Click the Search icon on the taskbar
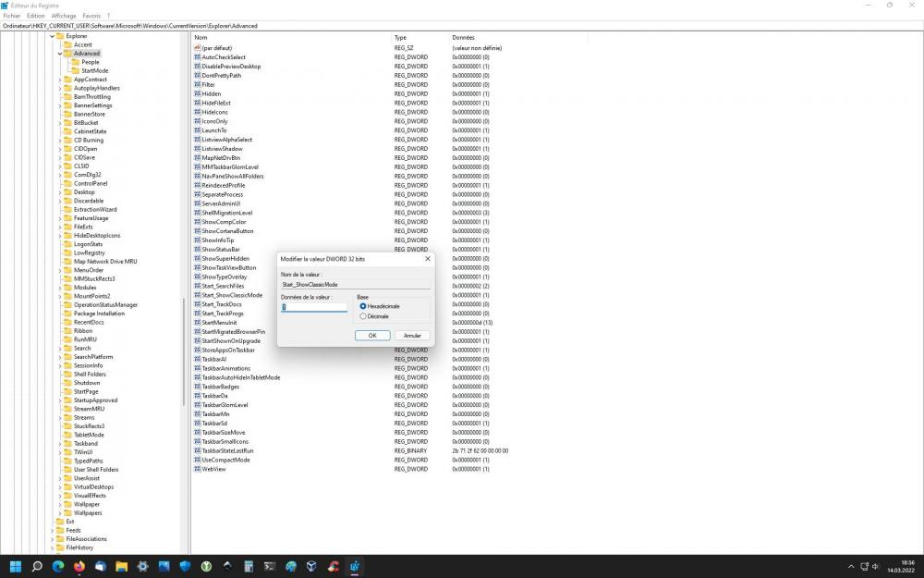This screenshot has height=578, width=924. 36,567
